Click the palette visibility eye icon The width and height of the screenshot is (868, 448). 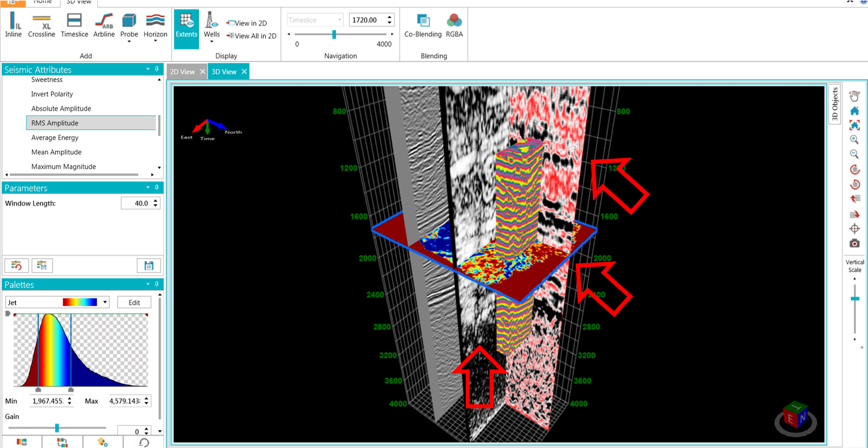[21, 442]
